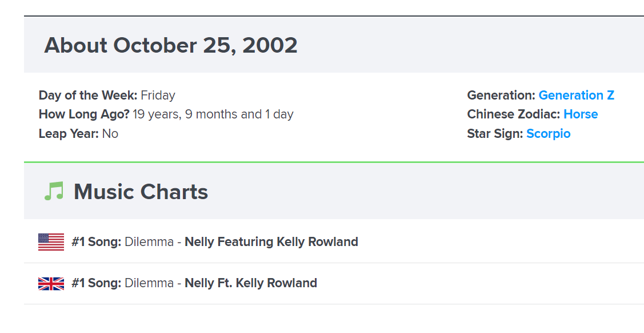
Task: Click the Chinese Zodiac label text
Action: (513, 114)
